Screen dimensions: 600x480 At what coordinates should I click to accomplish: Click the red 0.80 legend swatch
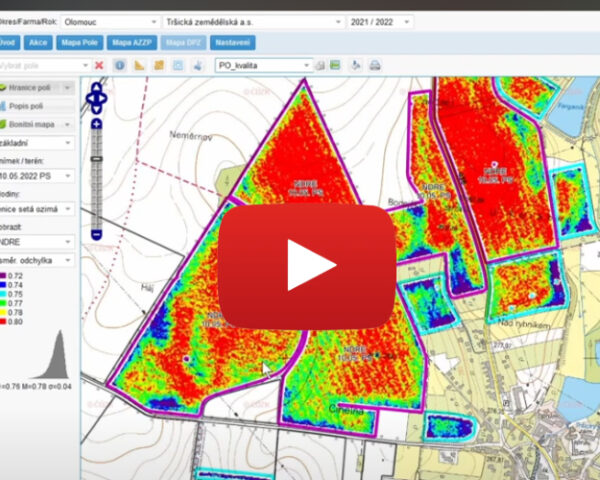tap(3, 322)
